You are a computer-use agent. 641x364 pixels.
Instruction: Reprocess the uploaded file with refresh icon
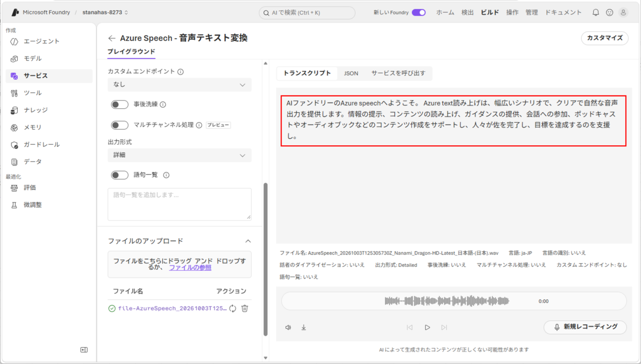[233, 308]
